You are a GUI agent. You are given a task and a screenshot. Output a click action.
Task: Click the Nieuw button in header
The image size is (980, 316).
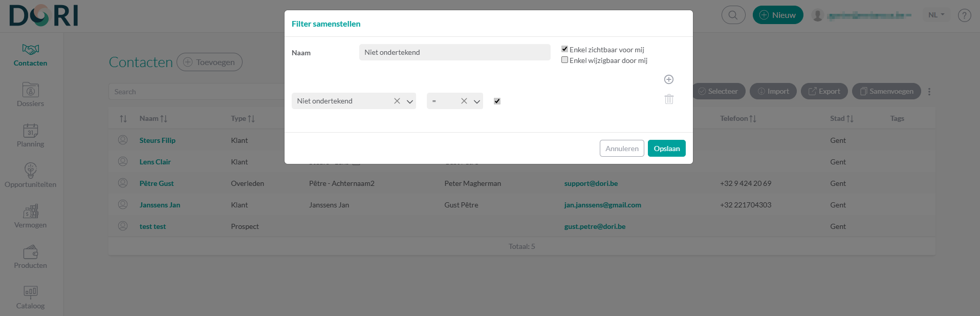pos(777,15)
